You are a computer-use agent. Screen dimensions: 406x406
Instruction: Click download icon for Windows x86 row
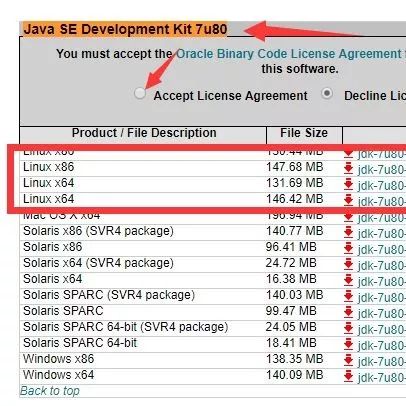click(348, 360)
